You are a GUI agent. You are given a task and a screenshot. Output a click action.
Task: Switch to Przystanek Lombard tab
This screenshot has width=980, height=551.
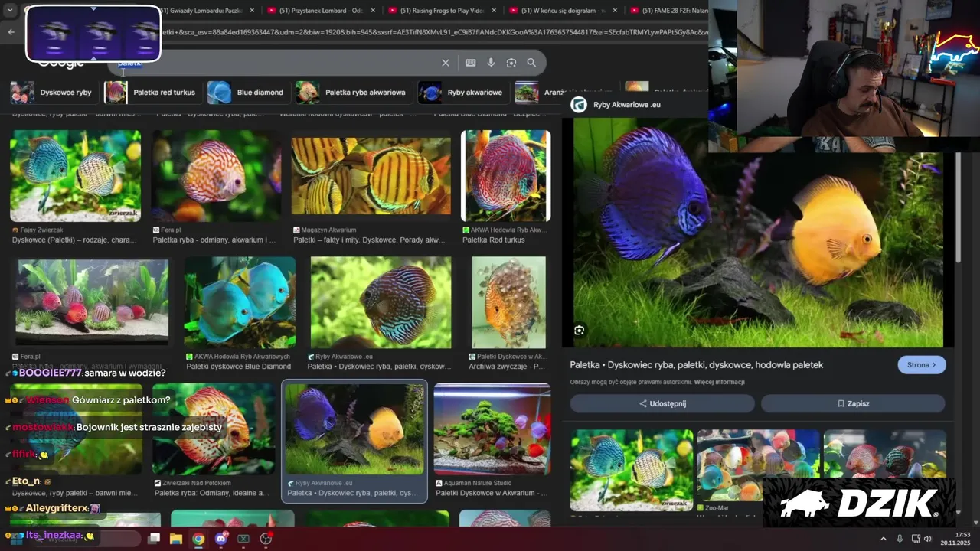[322, 11]
